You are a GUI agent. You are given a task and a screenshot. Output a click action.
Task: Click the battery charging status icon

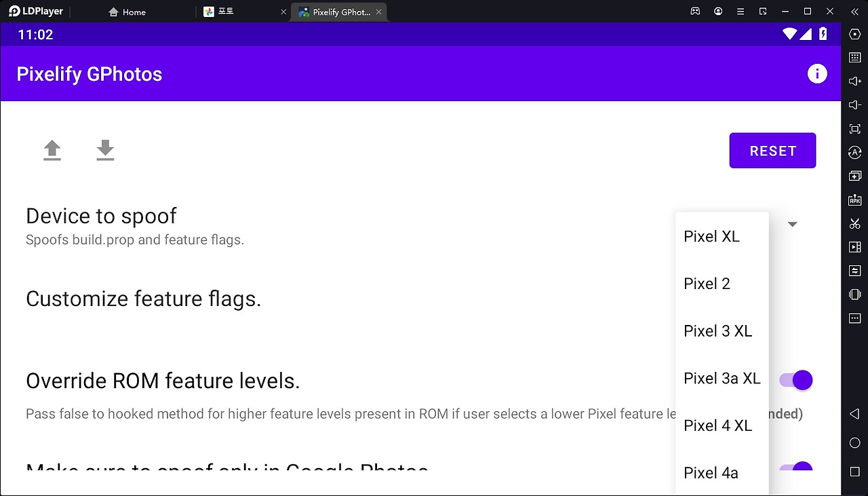823,34
